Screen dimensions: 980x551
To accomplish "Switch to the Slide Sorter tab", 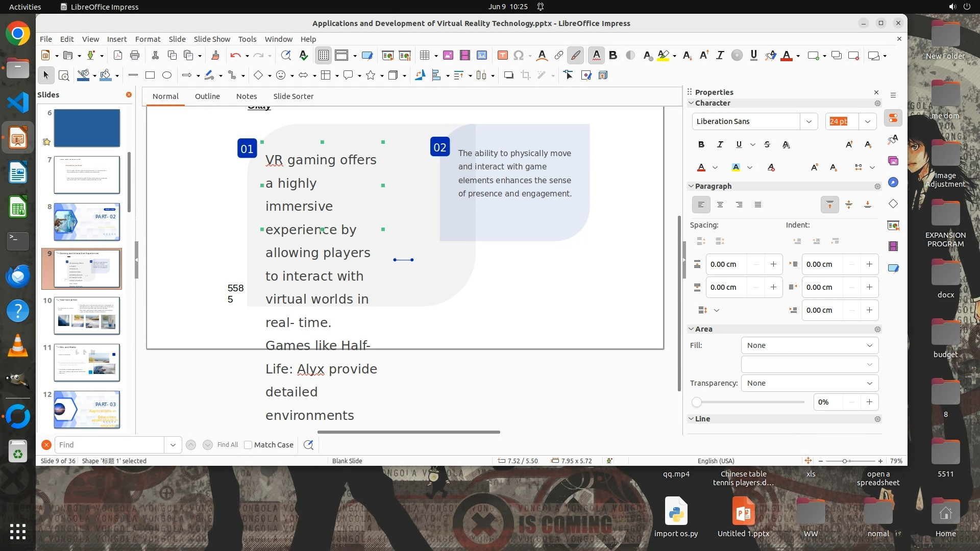I will click(x=293, y=96).
